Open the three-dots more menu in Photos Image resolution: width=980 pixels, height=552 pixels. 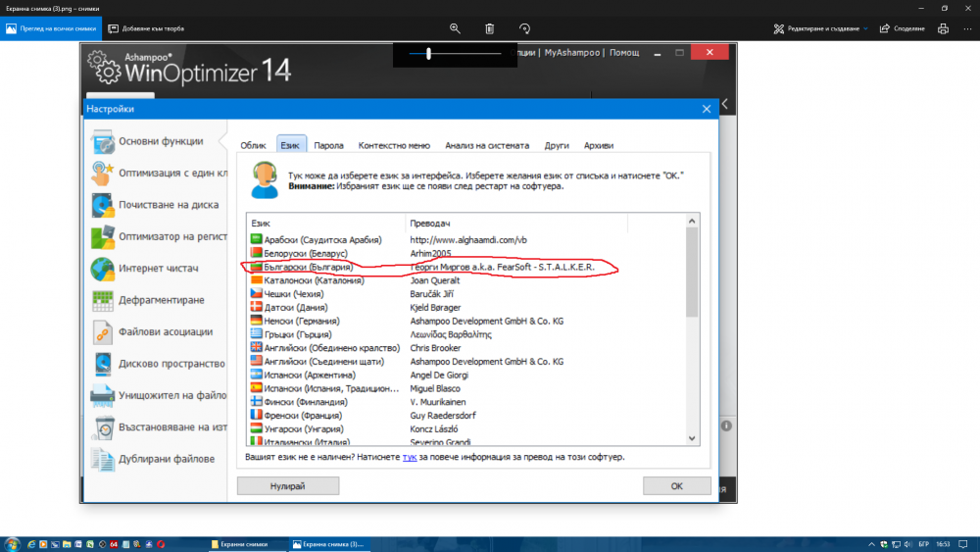point(967,28)
